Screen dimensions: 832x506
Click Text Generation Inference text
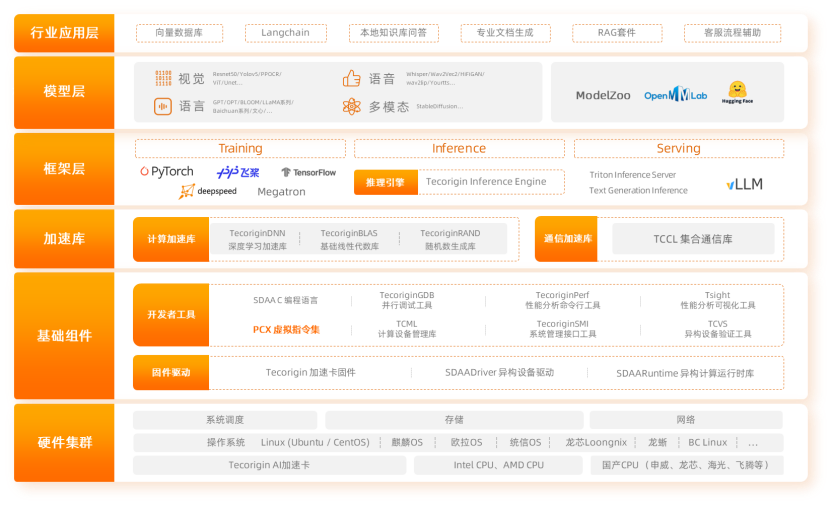click(x=638, y=190)
